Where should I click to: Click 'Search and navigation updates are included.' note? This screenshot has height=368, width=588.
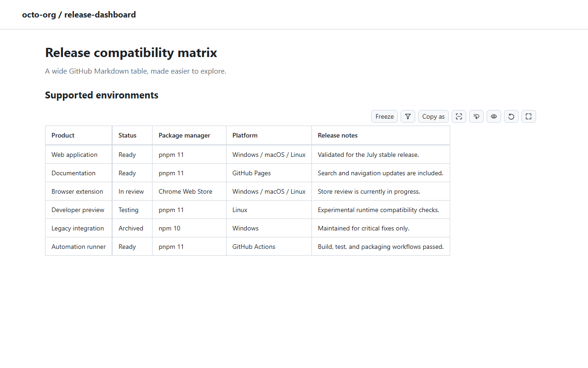(x=380, y=173)
